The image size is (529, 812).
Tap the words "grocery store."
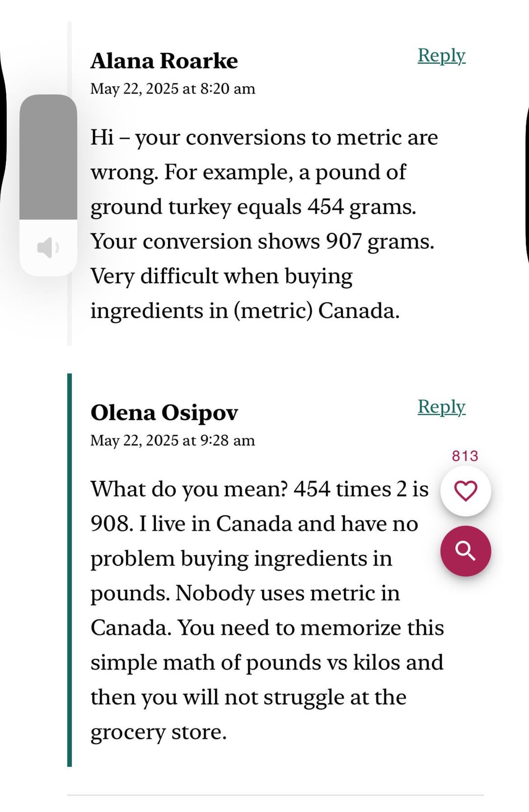(x=158, y=732)
